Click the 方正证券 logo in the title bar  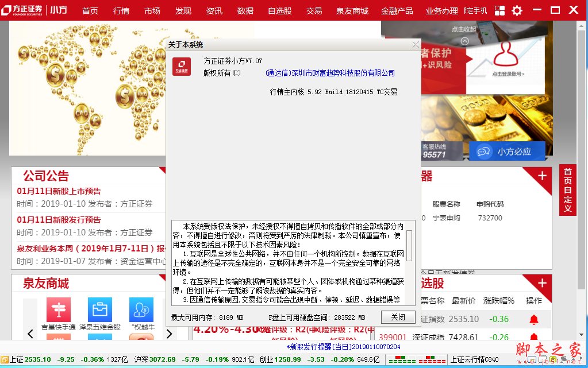[x=22, y=10]
